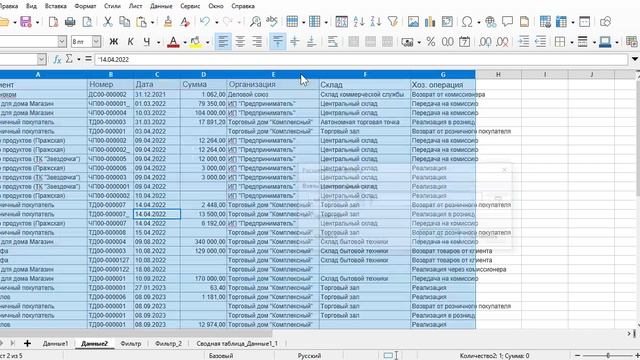
Task: Click the Paste clipboard icon
Action: pos(141,22)
